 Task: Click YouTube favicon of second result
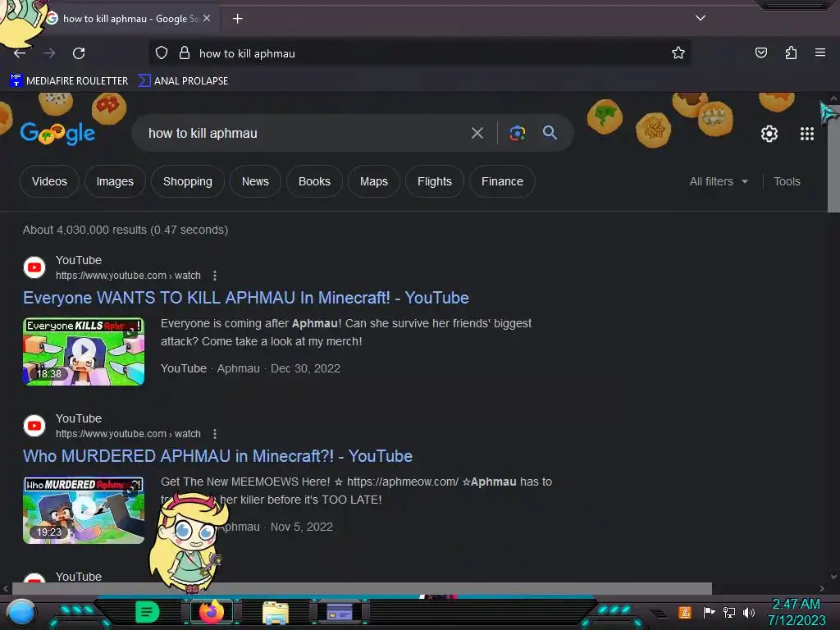pyautogui.click(x=34, y=426)
